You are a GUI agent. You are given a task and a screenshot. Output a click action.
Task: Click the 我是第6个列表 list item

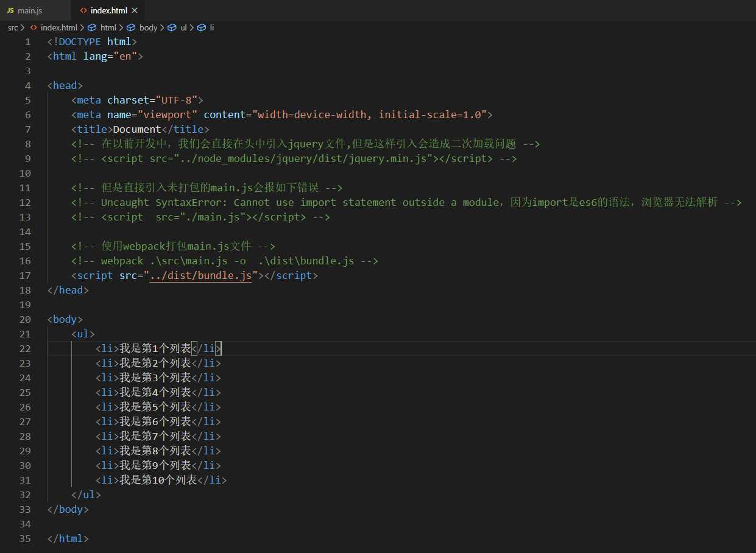tap(158, 421)
